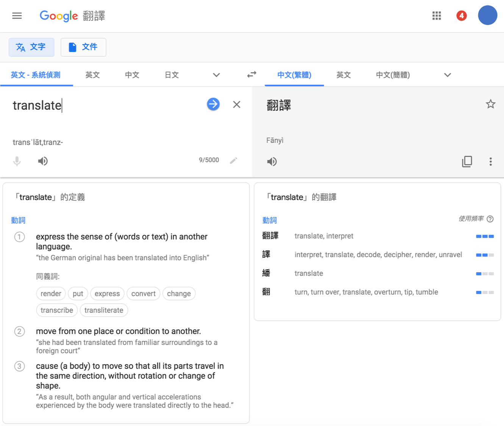
Task: Expand the target language dropdown list
Action: coord(448,75)
